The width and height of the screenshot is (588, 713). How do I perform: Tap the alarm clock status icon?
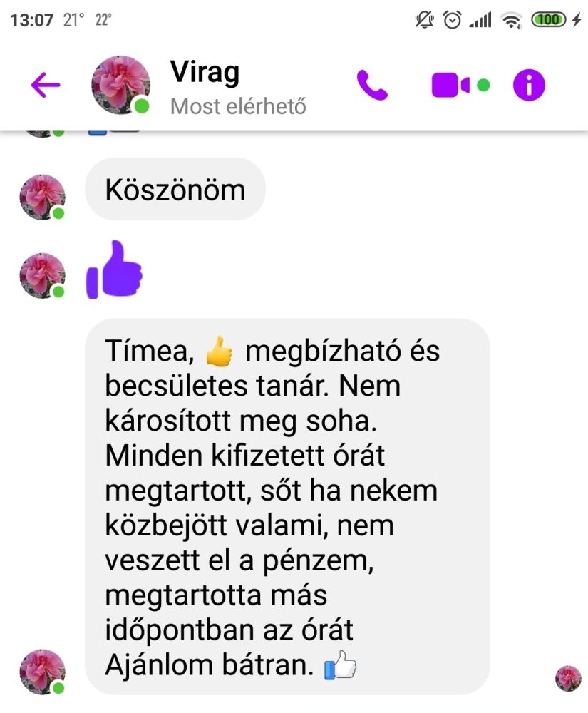(x=452, y=19)
